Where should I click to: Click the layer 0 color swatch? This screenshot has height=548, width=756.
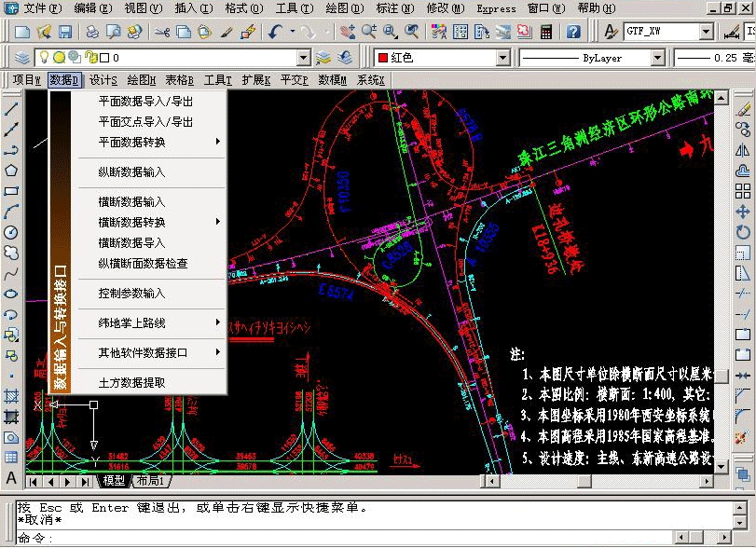point(104,58)
